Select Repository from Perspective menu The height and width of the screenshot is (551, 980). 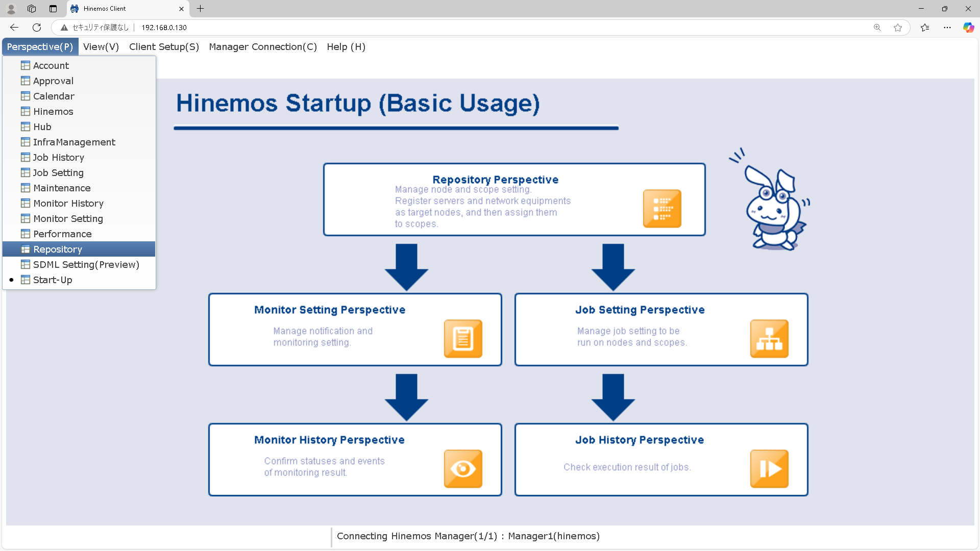(57, 249)
